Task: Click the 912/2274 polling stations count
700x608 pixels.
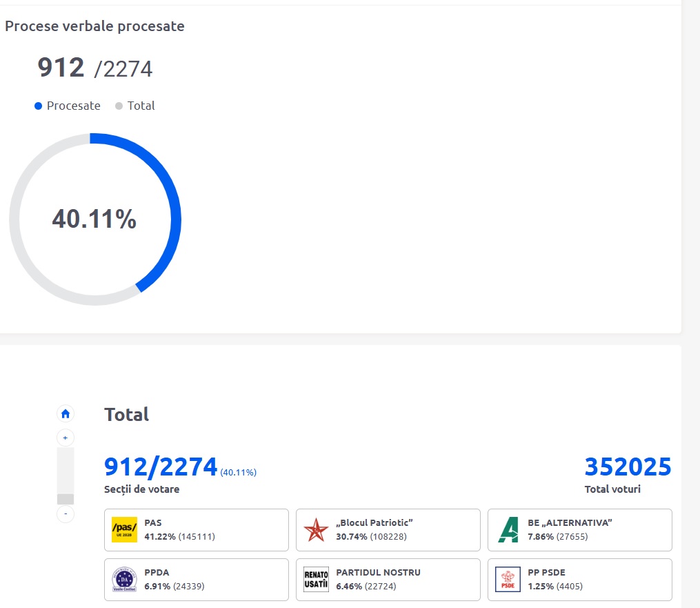Action: [x=161, y=467]
